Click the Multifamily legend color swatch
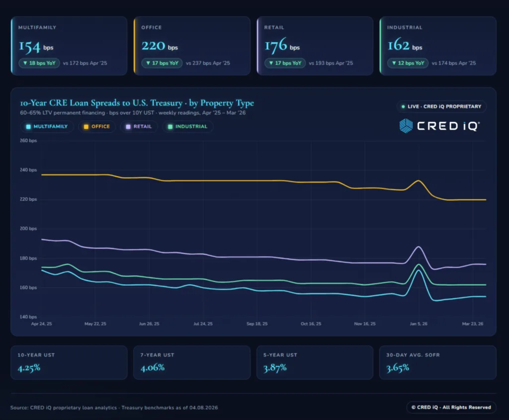The height and width of the screenshot is (420, 509). pyautogui.click(x=28, y=126)
